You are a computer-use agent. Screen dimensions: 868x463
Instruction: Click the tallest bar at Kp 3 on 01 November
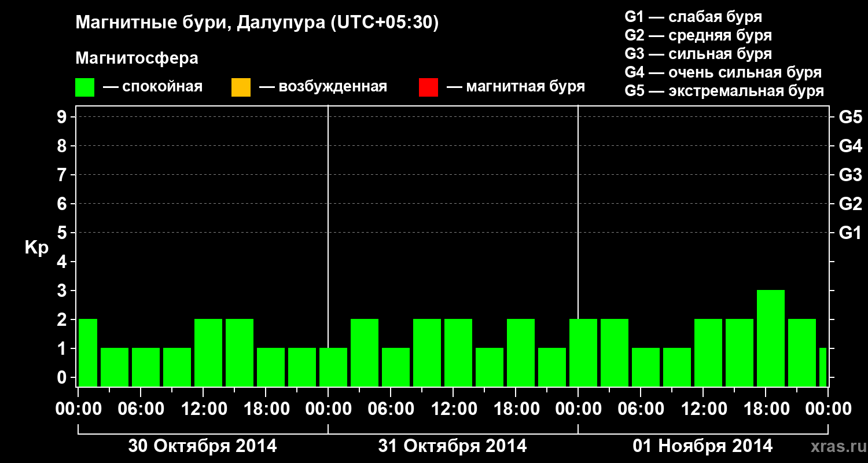(x=771, y=338)
